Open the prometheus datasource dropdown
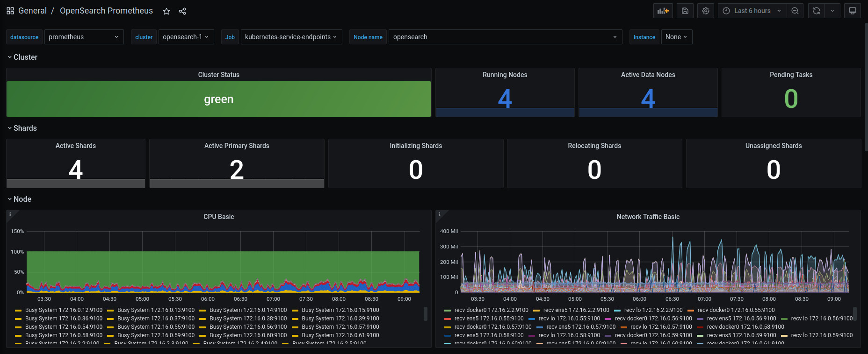Viewport: 868px width, 354px height. [84, 37]
